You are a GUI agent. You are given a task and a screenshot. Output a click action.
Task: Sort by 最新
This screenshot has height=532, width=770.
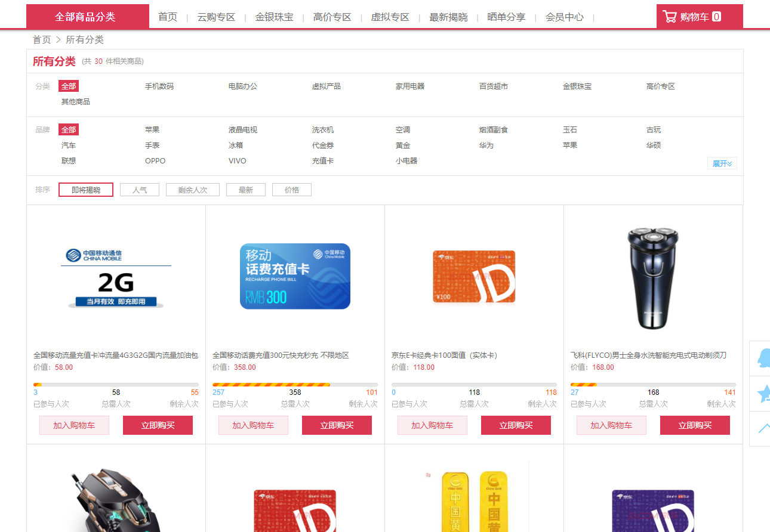tap(246, 190)
